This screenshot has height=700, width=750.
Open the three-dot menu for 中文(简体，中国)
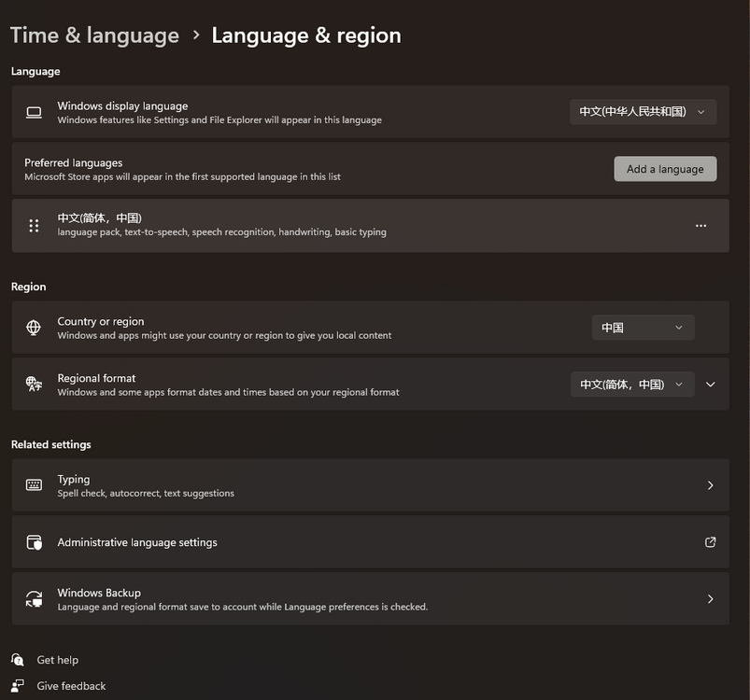[x=700, y=225]
